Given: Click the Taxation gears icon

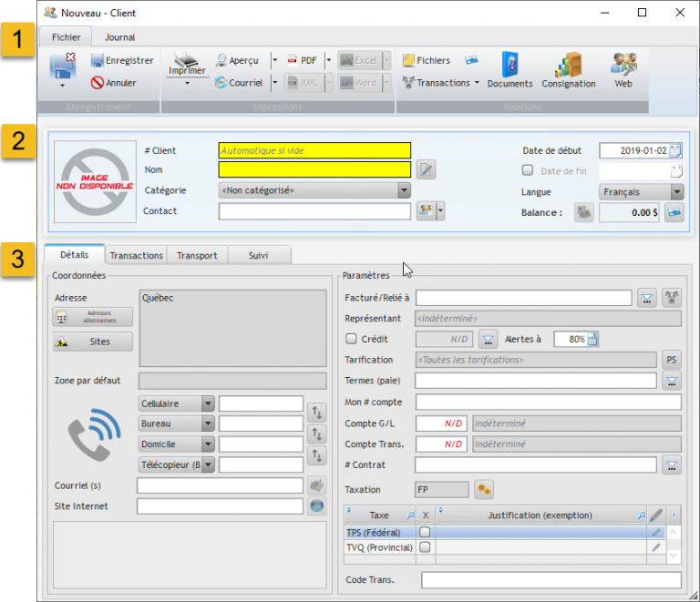Looking at the screenshot, I should [x=484, y=490].
